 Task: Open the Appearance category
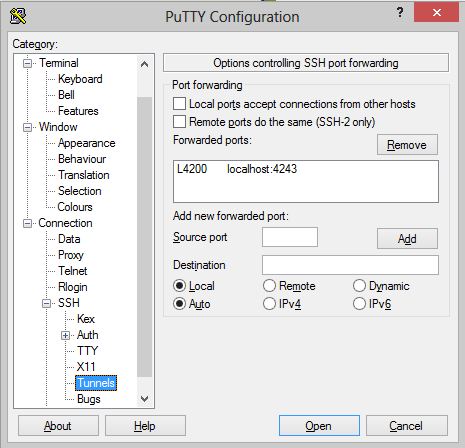tap(86, 143)
